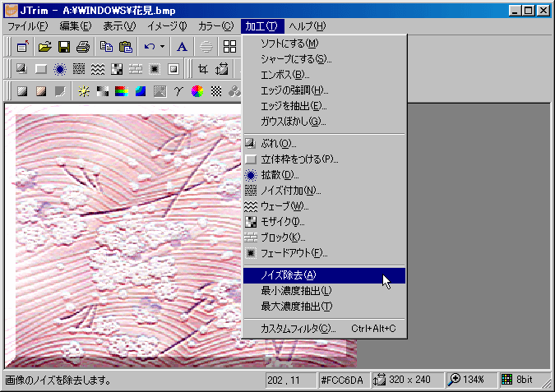Click the RGB color bars toolbar icon

(x=122, y=92)
